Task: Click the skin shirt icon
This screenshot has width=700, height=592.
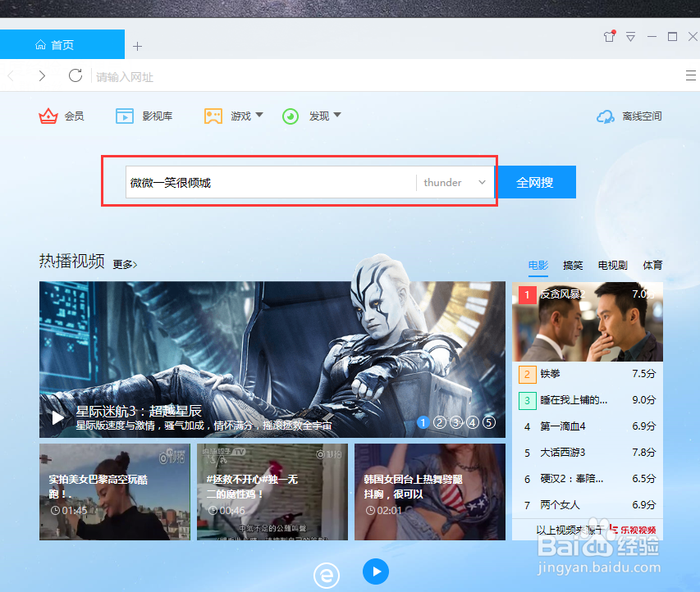Action: (610, 36)
